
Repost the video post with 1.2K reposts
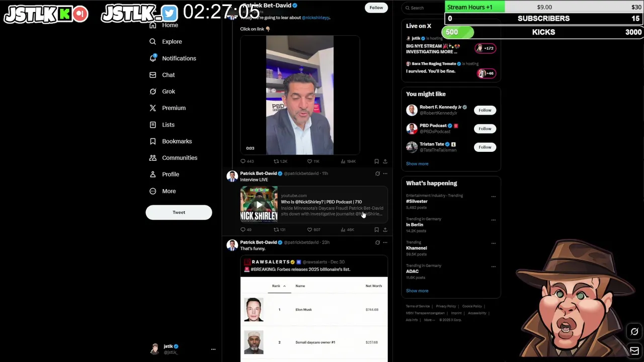[280, 161]
